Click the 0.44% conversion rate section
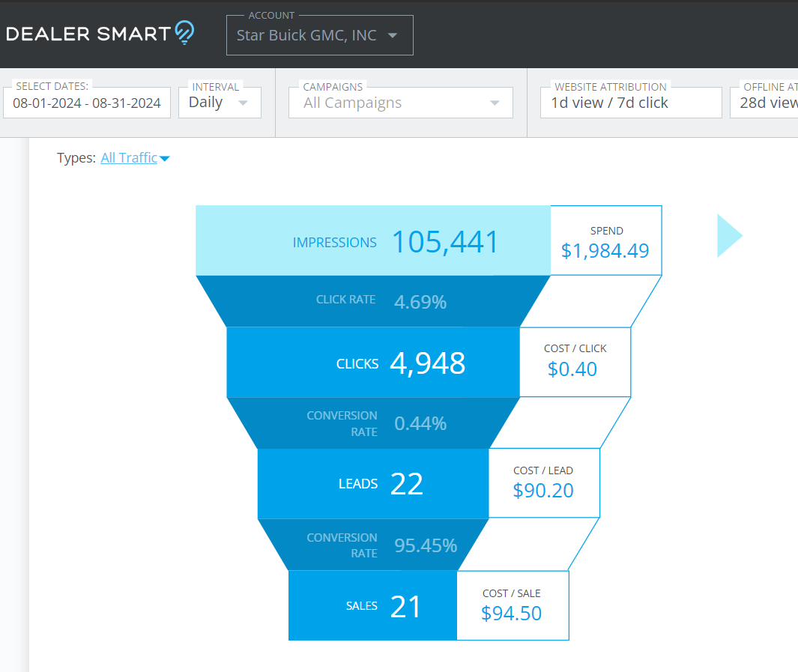 coord(372,423)
